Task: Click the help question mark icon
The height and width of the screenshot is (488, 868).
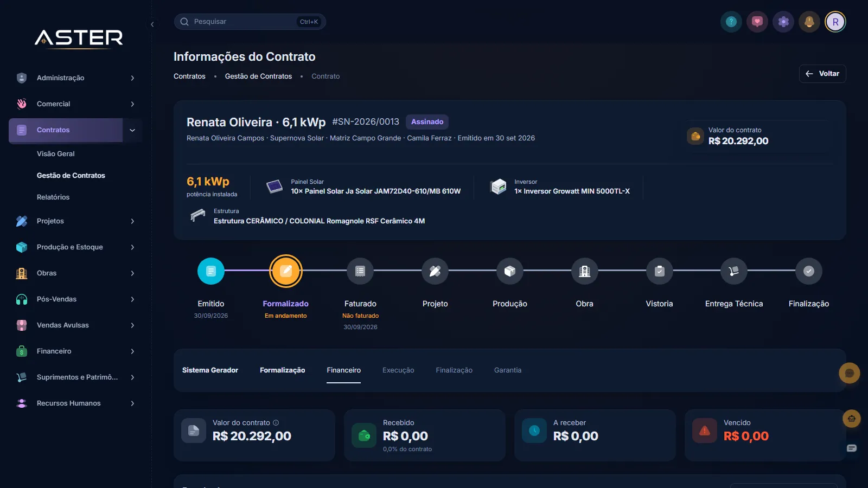Action: pyautogui.click(x=731, y=22)
